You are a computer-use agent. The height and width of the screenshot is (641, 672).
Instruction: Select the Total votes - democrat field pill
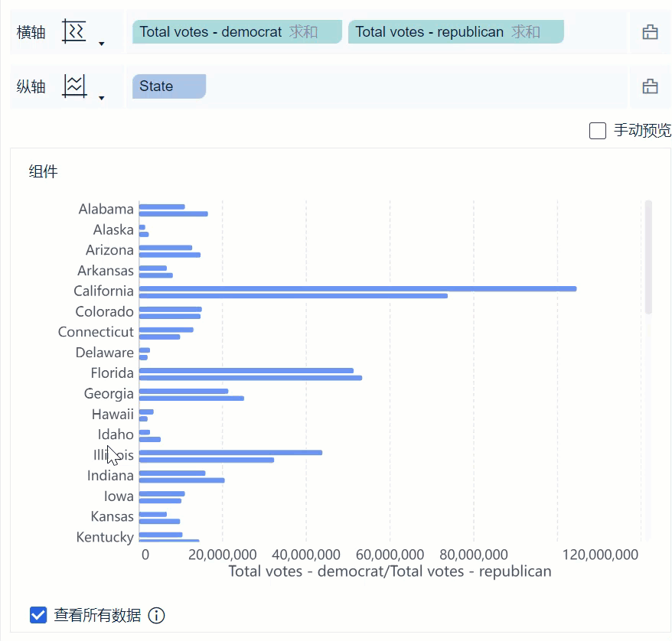click(x=236, y=32)
